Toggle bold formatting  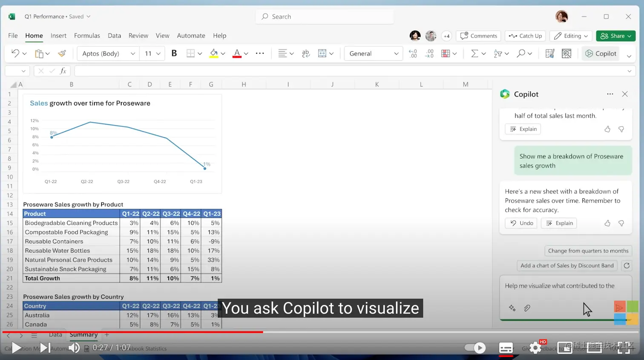click(x=174, y=53)
